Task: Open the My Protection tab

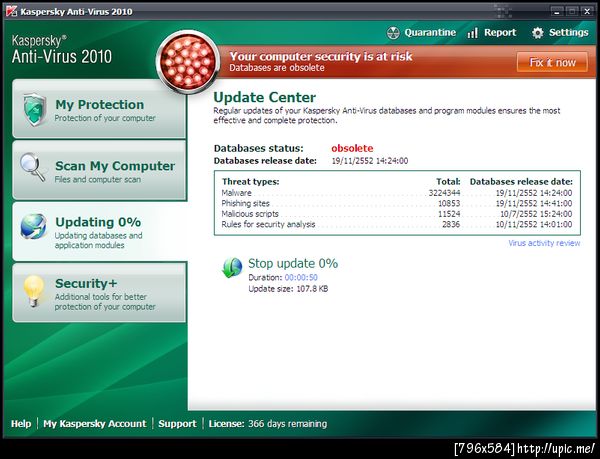Action: pos(99,109)
